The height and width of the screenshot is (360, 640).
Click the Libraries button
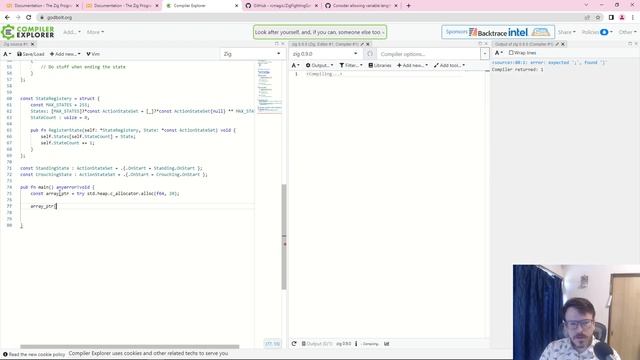[x=380, y=65]
